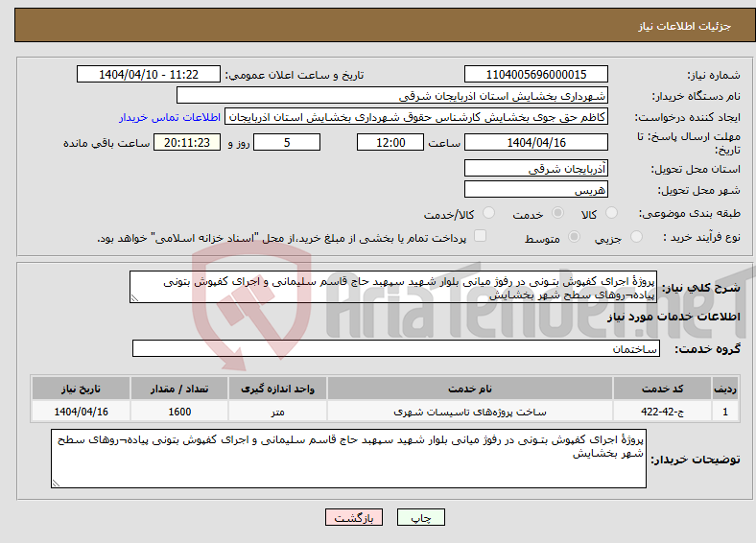Click the شرح کلی نیاز description textarea
The width and height of the screenshot is (756, 543).
point(393,287)
